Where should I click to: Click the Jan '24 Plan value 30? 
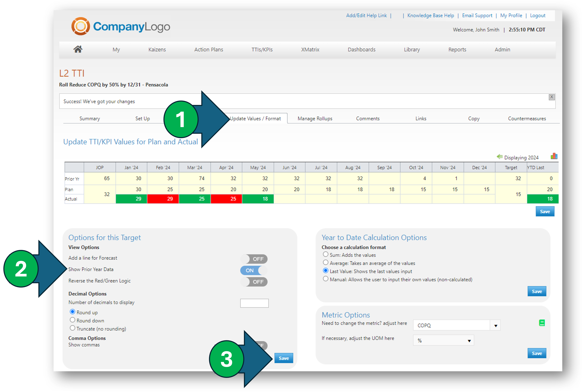click(x=131, y=190)
